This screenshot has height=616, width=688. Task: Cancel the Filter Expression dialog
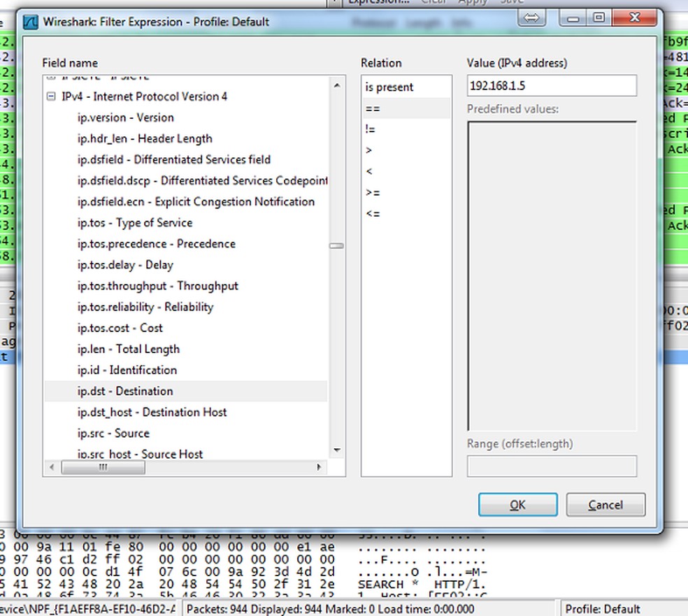coord(605,505)
